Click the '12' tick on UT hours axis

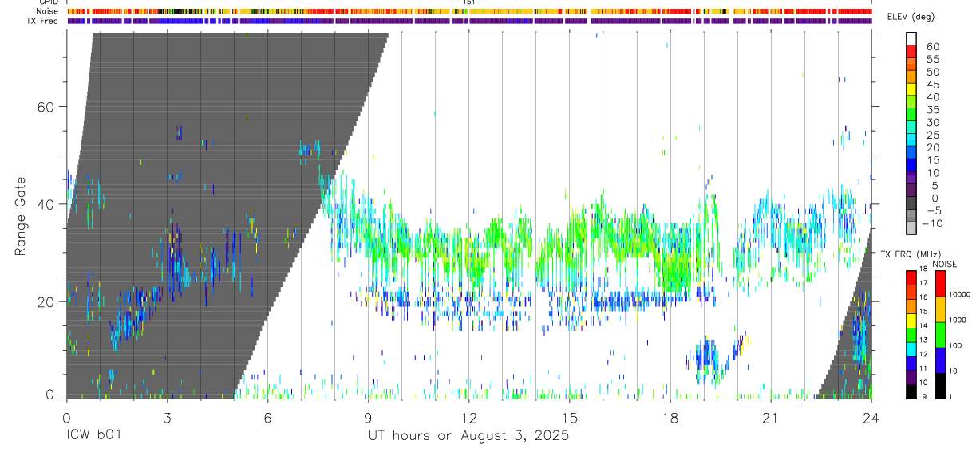coord(468,418)
